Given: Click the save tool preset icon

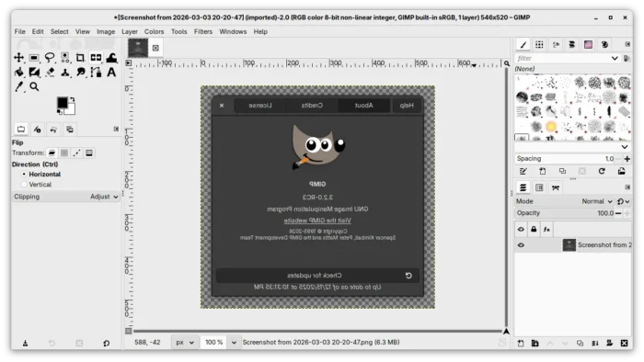Looking at the screenshot, I should tap(25, 343).
